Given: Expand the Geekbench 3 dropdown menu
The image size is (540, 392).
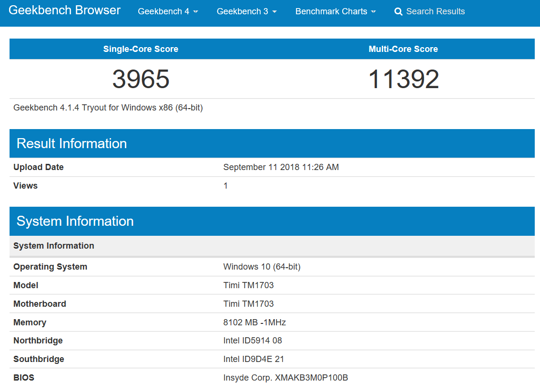Looking at the screenshot, I should [x=246, y=11].
